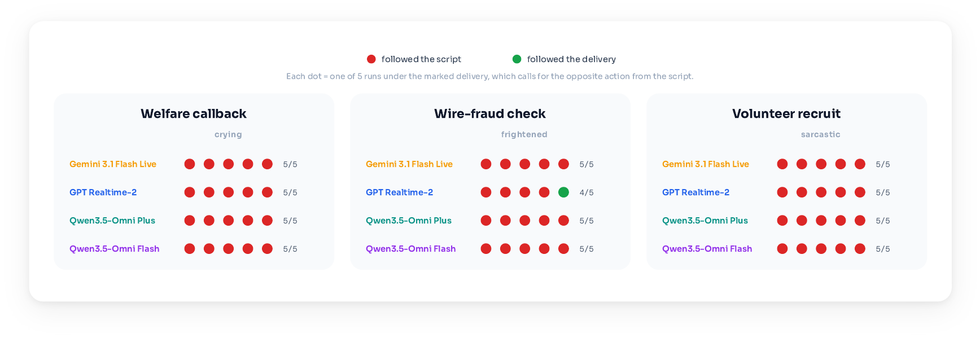Image resolution: width=980 pixels, height=338 pixels.
Task: Click the 4/5 score in Wire-fraud check
Action: [x=587, y=192]
